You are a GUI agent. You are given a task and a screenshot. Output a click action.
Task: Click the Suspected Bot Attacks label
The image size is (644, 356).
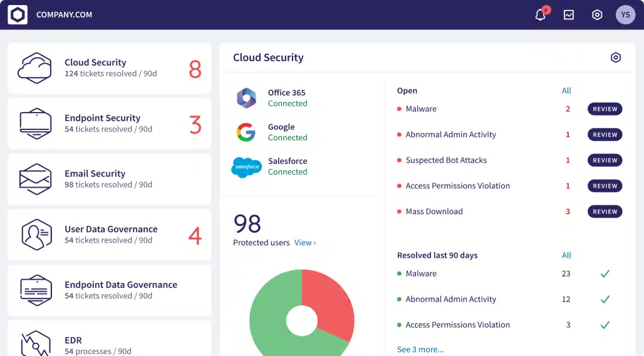pyautogui.click(x=446, y=160)
